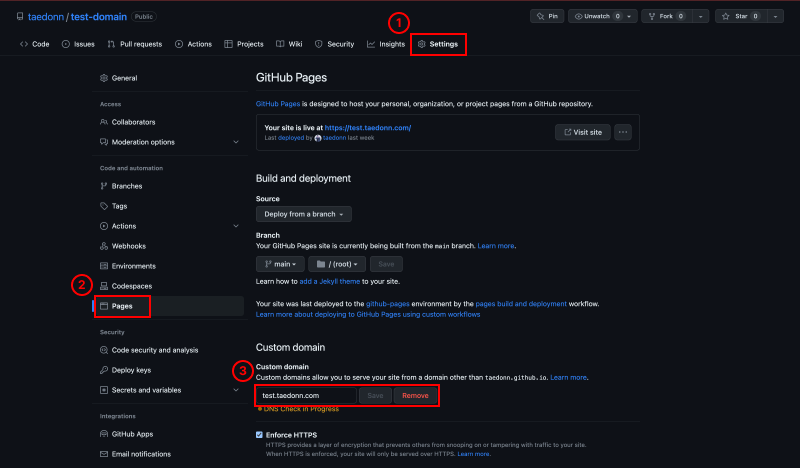Go to the Actions tab

coord(193,44)
